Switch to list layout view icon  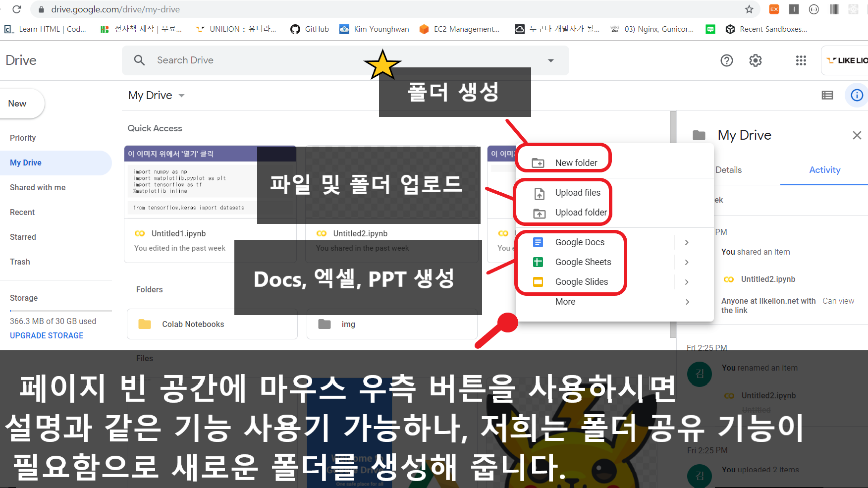(827, 95)
